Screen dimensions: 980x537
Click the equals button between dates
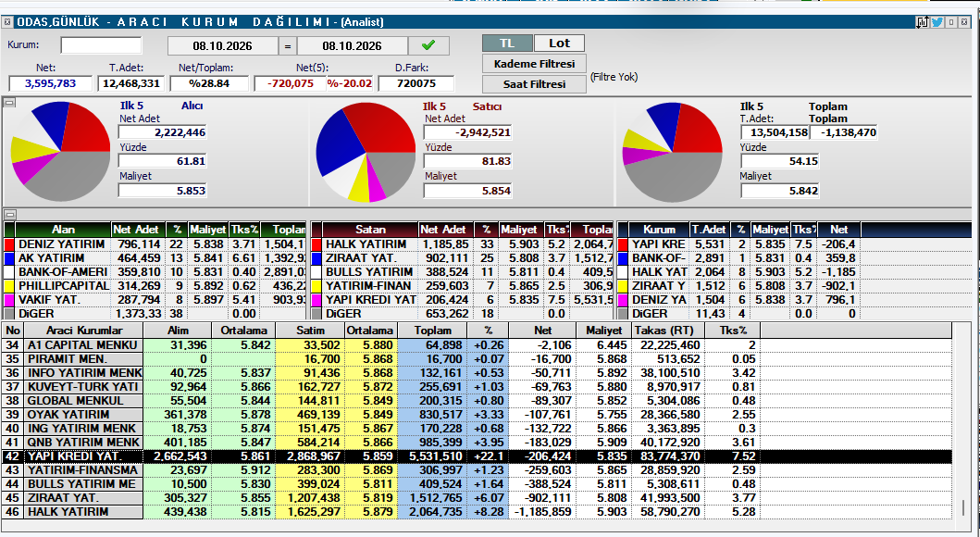coord(288,46)
